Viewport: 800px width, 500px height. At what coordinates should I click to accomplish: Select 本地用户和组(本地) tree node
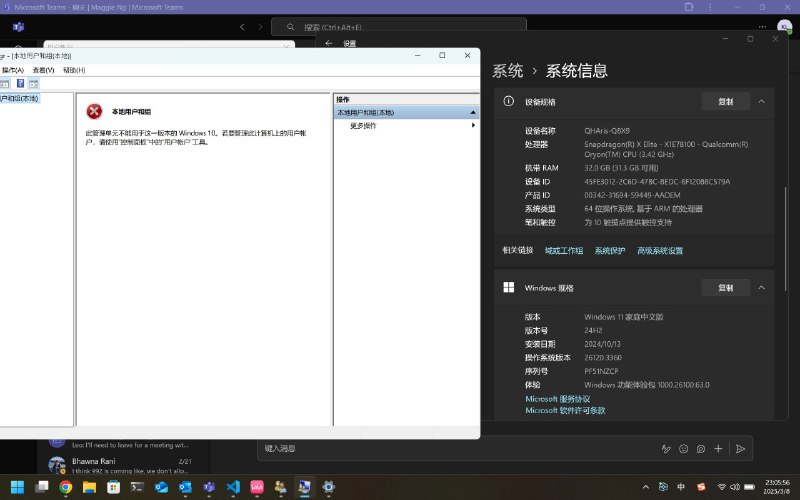click(19, 98)
